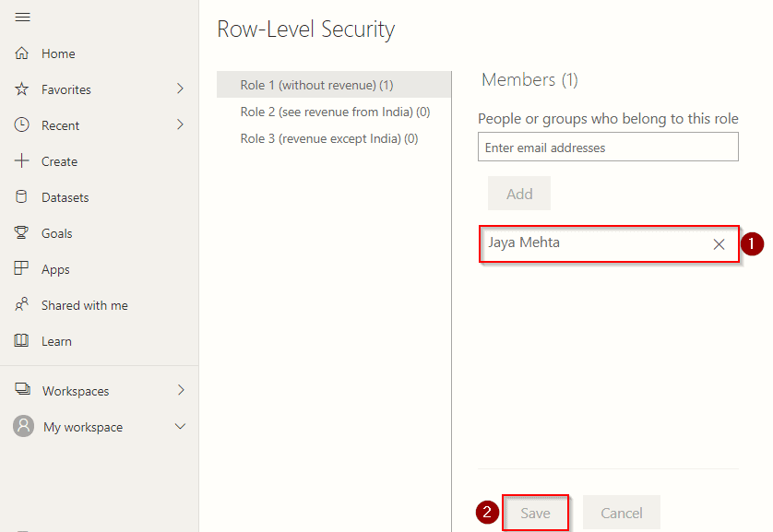
Task: Collapse the My workspace dropdown
Action: pos(181,427)
